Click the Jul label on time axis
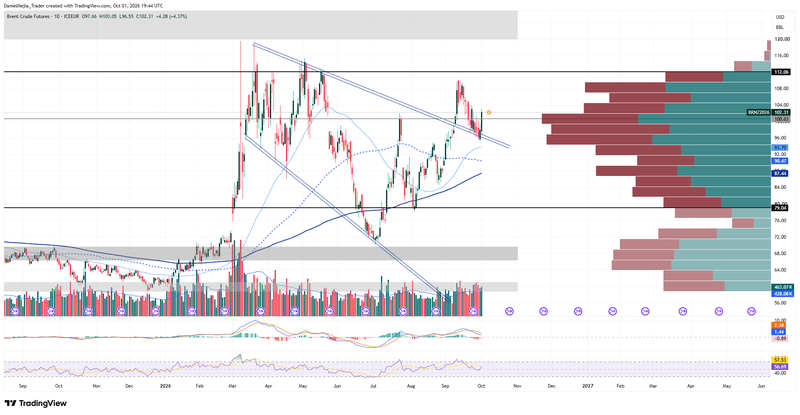800x415 pixels. tap(373, 386)
